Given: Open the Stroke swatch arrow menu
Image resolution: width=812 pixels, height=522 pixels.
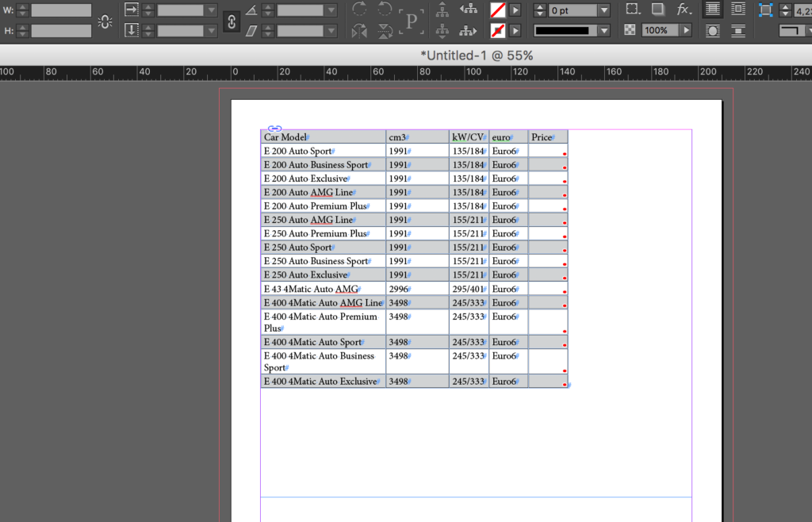Looking at the screenshot, I should [515, 31].
